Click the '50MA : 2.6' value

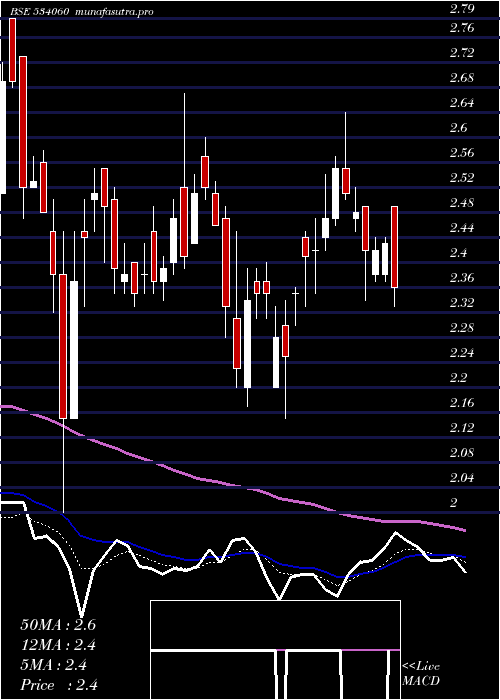tap(58, 625)
